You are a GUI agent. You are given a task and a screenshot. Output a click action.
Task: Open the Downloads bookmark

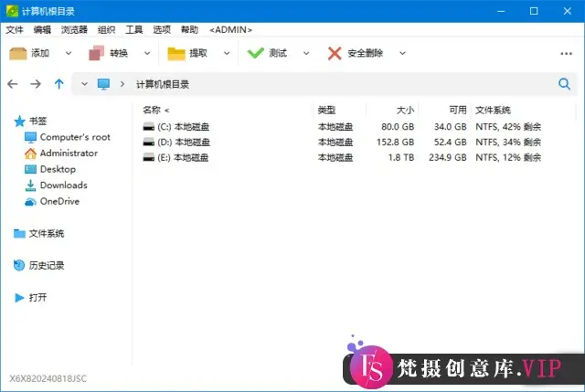56,185
